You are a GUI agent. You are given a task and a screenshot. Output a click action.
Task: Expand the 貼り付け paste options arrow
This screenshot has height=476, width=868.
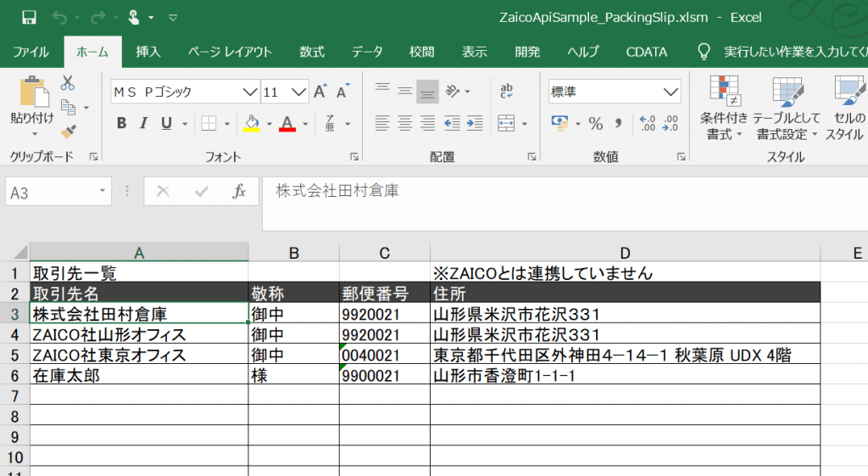pyautogui.click(x=34, y=134)
